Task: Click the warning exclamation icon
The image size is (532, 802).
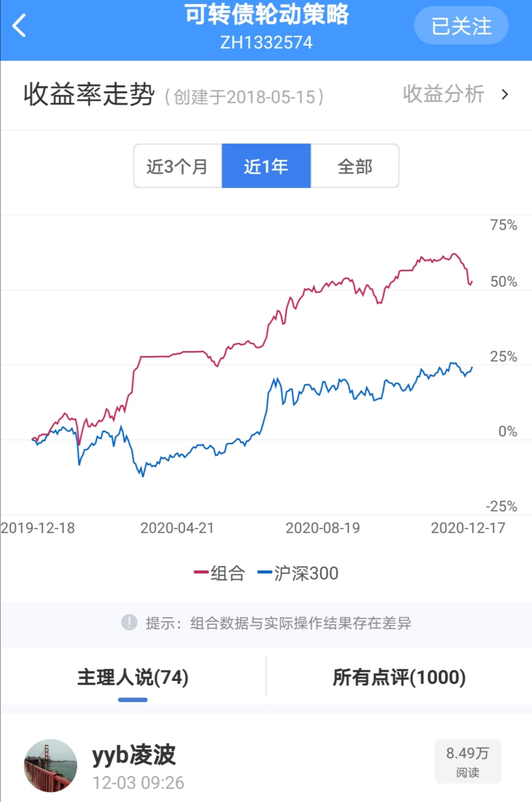Action: (x=129, y=623)
